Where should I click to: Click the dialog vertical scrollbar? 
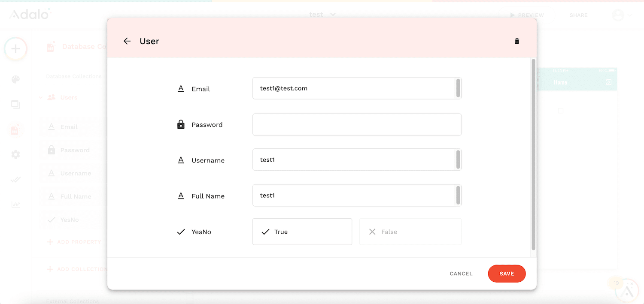533,154
